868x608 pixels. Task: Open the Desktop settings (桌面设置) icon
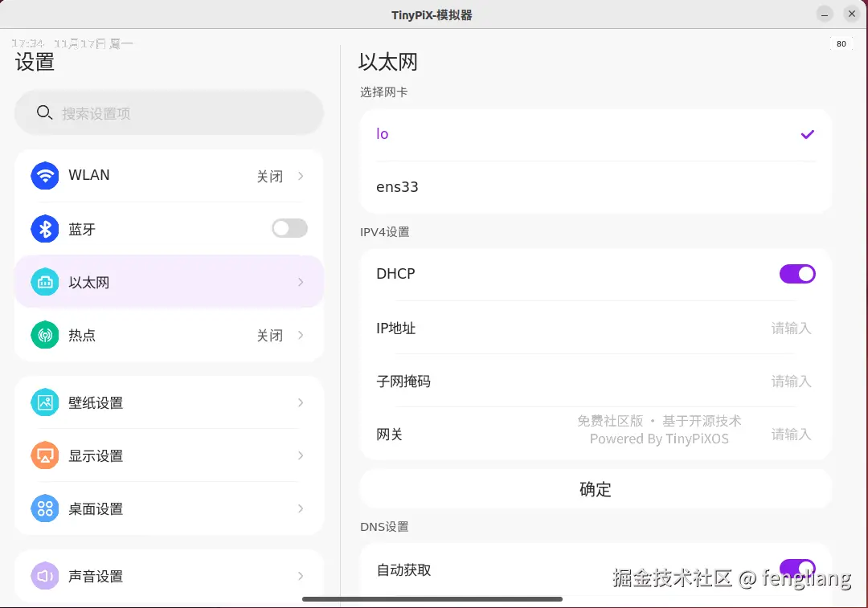click(44, 508)
